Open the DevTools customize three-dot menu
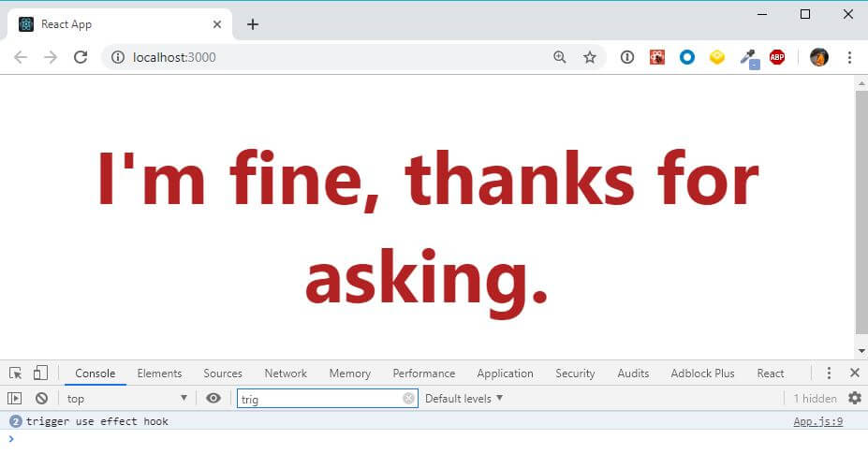Screen dimensions: 868x454 [829, 373]
